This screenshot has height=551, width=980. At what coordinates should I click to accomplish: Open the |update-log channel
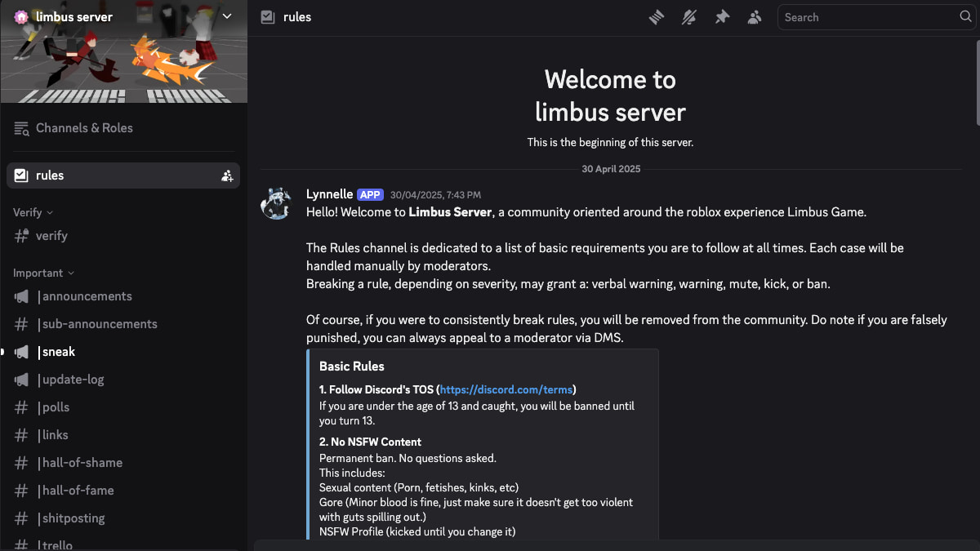[123, 380]
